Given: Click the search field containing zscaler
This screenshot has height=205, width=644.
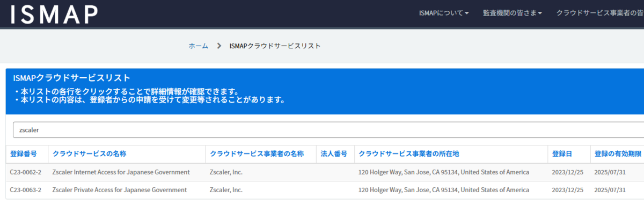Looking at the screenshot, I should coord(328,130).
